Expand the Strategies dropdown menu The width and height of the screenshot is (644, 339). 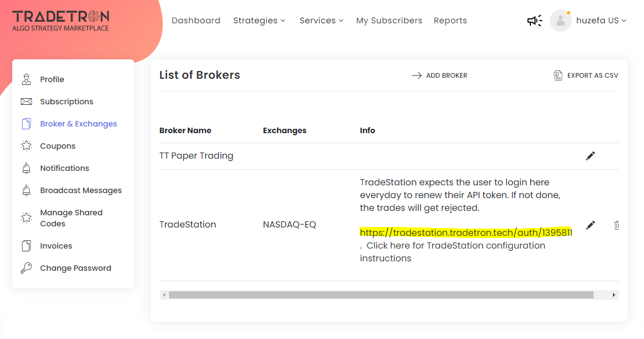259,21
